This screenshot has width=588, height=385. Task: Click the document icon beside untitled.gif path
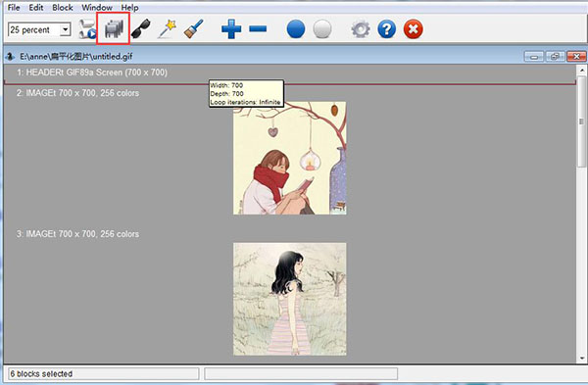(10, 57)
